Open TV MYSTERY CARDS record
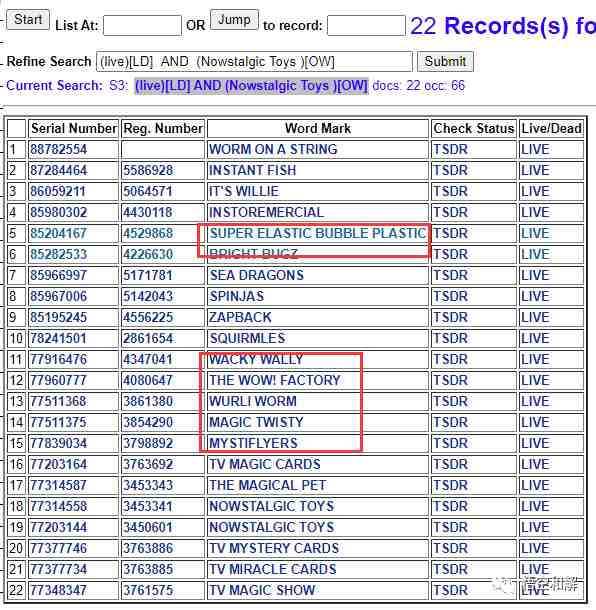This screenshot has height=610, width=596. [x=274, y=549]
